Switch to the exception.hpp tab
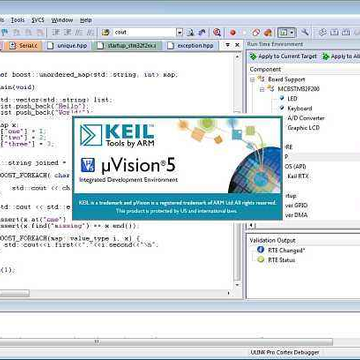This screenshot has height=360, width=360. (x=192, y=46)
